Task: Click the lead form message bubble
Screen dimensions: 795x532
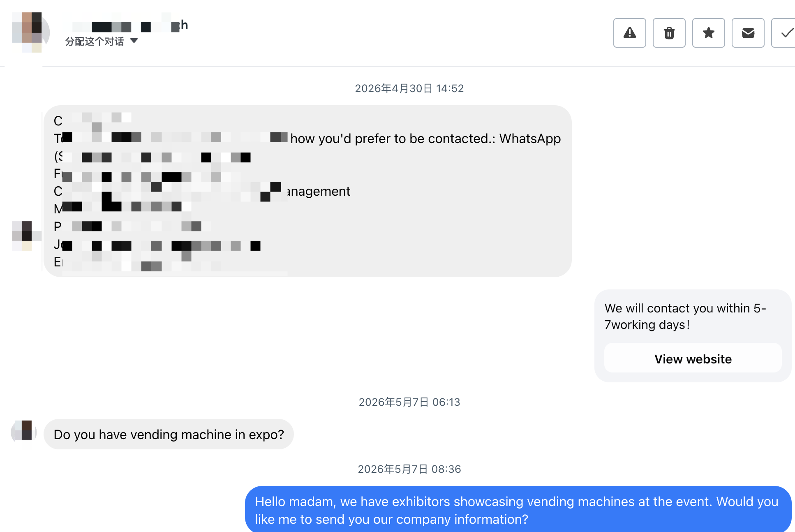Action: point(307,191)
